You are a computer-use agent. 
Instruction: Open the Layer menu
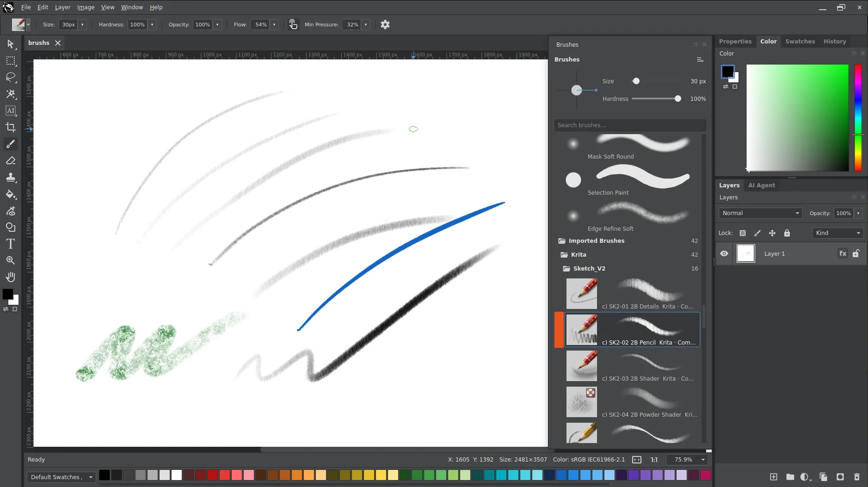[x=62, y=7]
